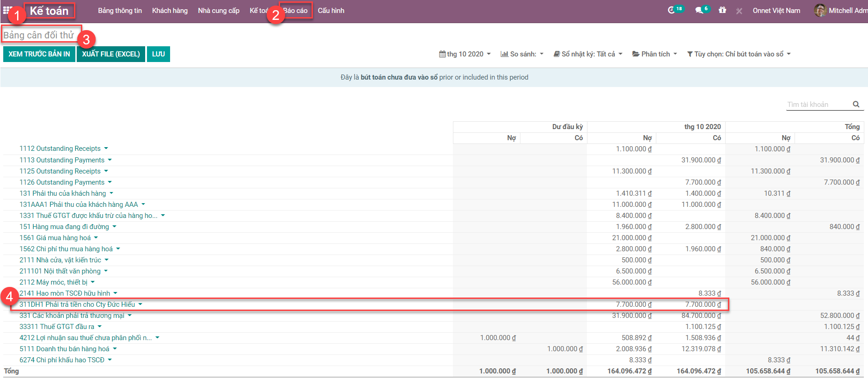Click XUẤT FILE (EXCEL) button

[x=111, y=54]
